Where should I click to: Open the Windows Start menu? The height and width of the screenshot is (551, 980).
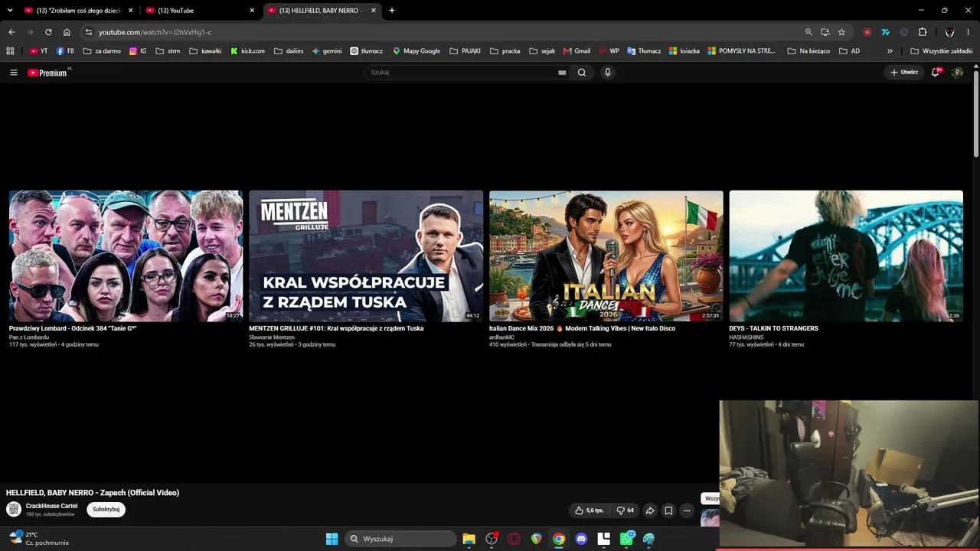pos(332,539)
